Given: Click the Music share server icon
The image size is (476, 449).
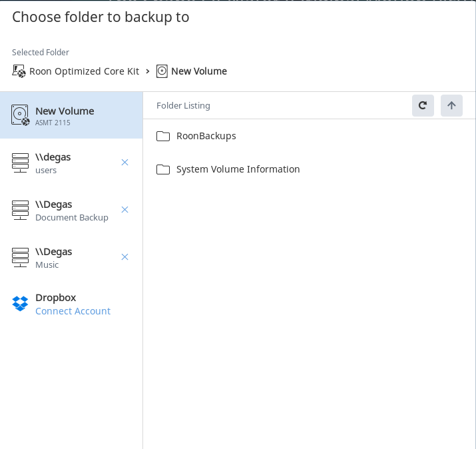Looking at the screenshot, I should click(x=21, y=258).
